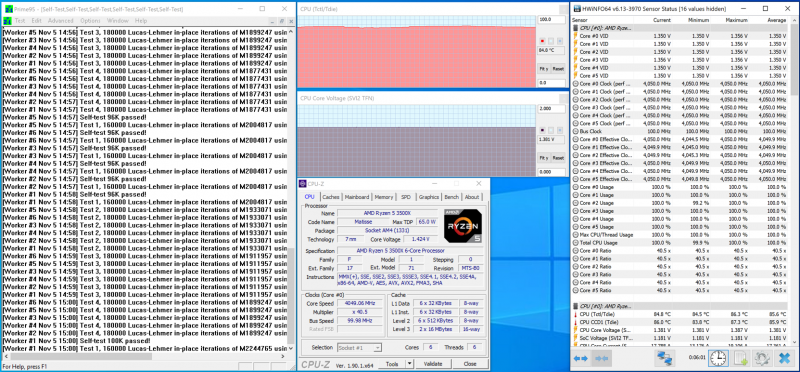Click Reset in CPU Core Voltage graph
The height and width of the screenshot is (372, 800).
tap(558, 158)
